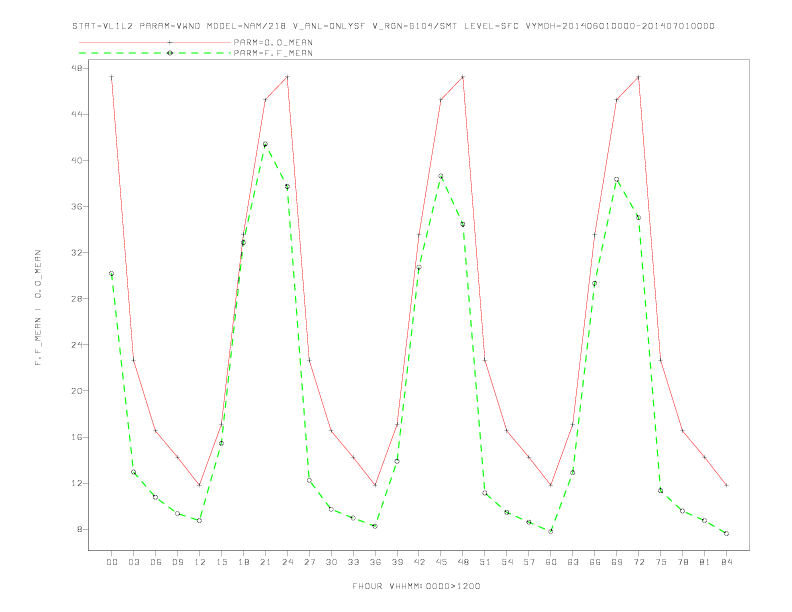Screen dimensions: 792x612
Task: Click the green forecast data point at hour 84
Action: [726, 534]
